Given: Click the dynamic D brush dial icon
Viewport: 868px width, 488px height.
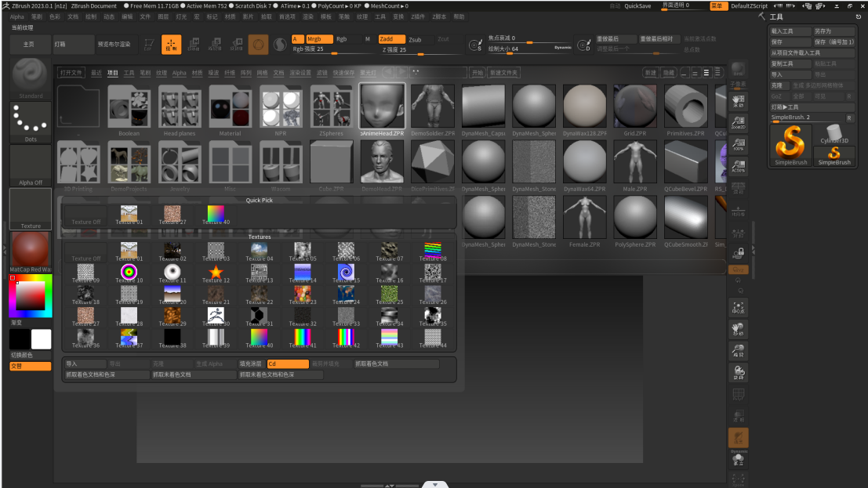Looking at the screenshot, I should pos(583,45).
